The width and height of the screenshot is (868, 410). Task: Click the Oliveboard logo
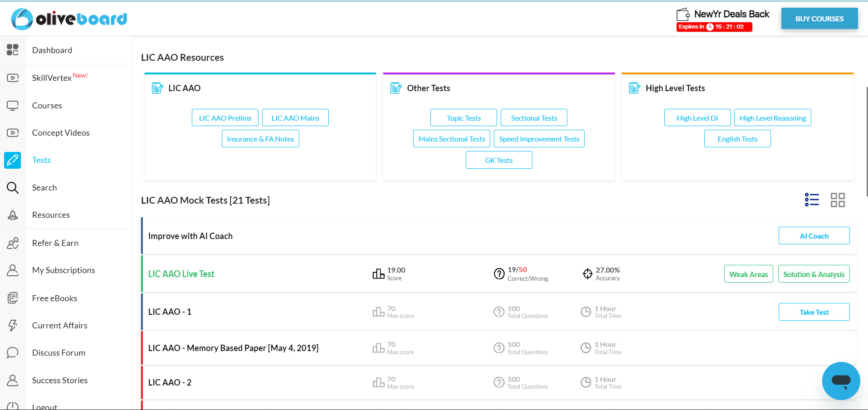click(68, 19)
